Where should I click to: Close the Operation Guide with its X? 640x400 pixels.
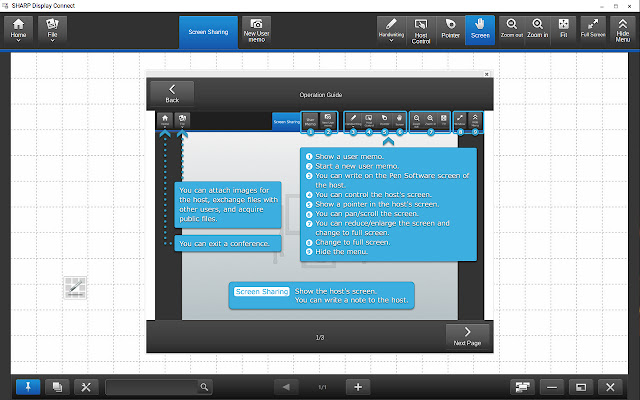tap(487, 74)
